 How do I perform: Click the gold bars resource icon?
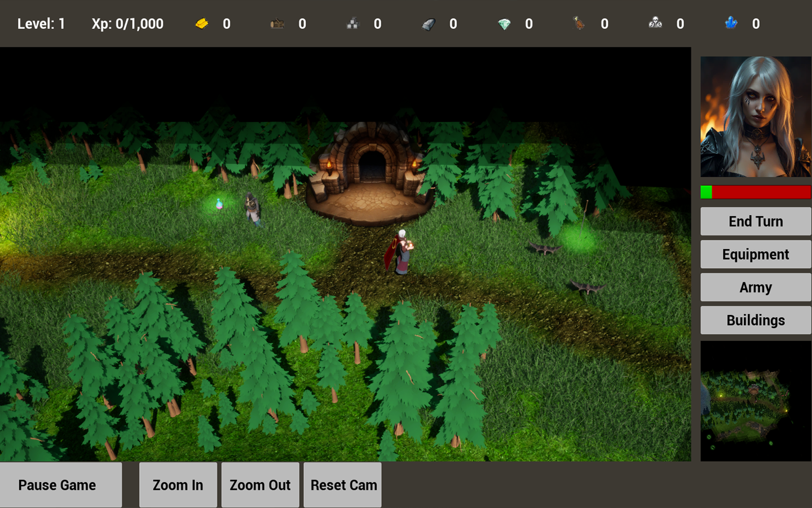click(x=203, y=24)
